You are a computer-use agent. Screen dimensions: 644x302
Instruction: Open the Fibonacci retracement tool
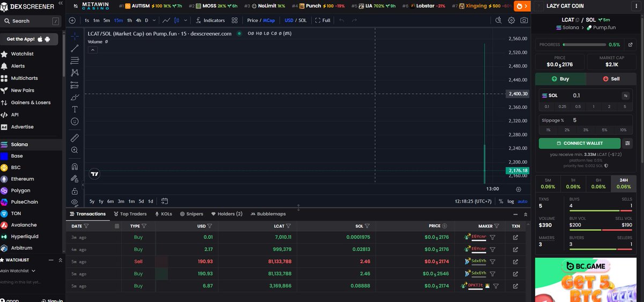click(75, 60)
